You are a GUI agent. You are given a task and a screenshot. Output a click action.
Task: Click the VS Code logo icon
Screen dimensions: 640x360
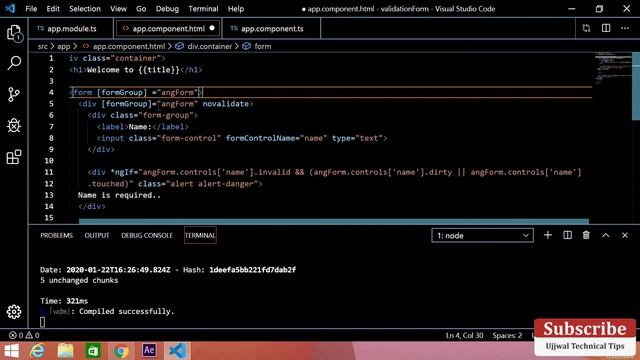coord(10,9)
